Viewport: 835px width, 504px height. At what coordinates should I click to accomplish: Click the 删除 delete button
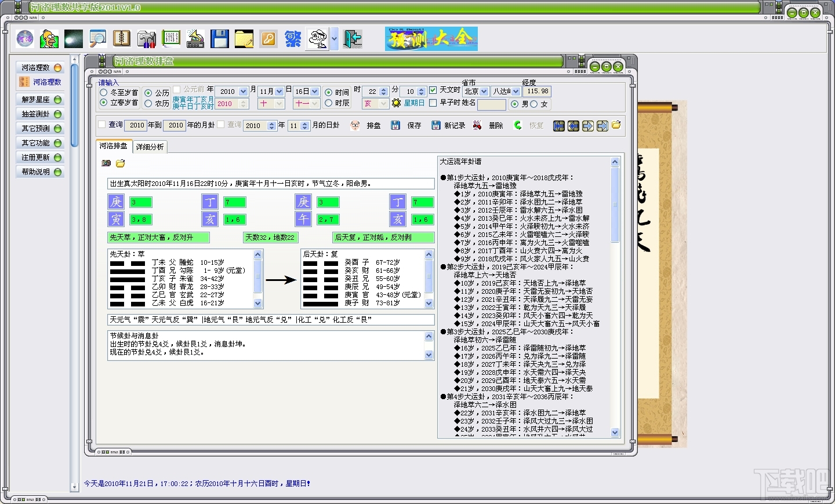tap(488, 125)
